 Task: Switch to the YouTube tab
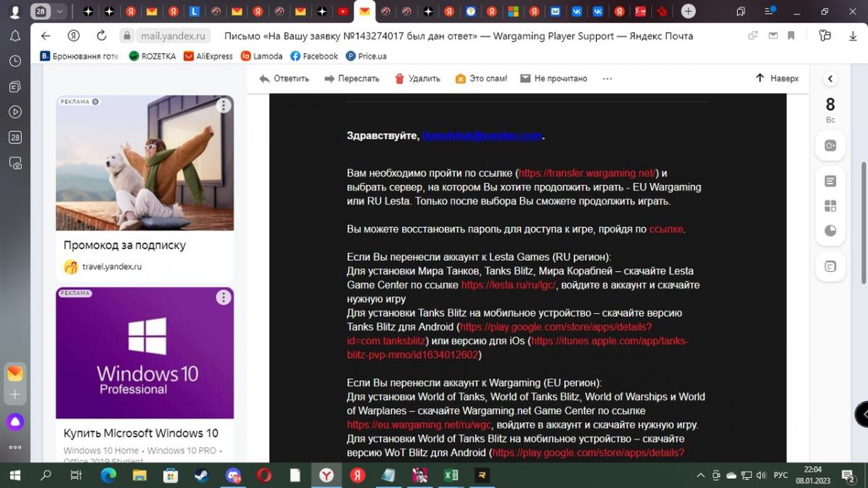click(x=343, y=12)
